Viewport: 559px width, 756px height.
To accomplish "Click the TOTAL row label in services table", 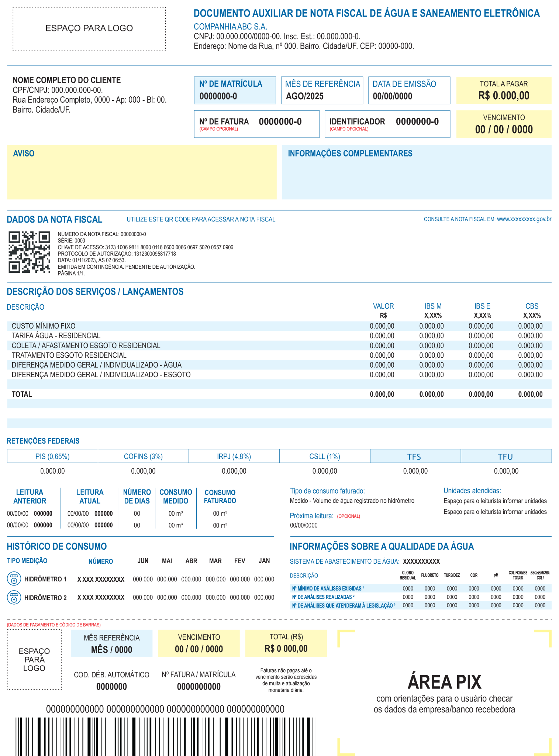I will (x=22, y=394).
